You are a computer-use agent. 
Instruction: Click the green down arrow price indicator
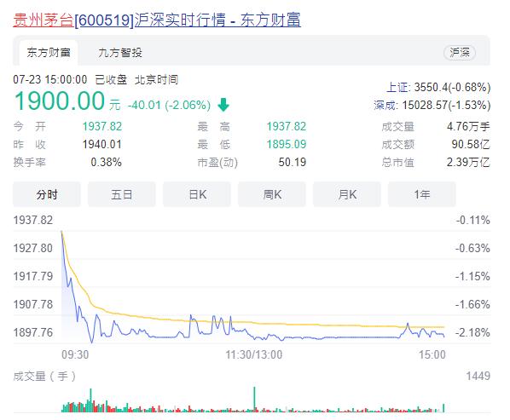pyautogui.click(x=223, y=105)
